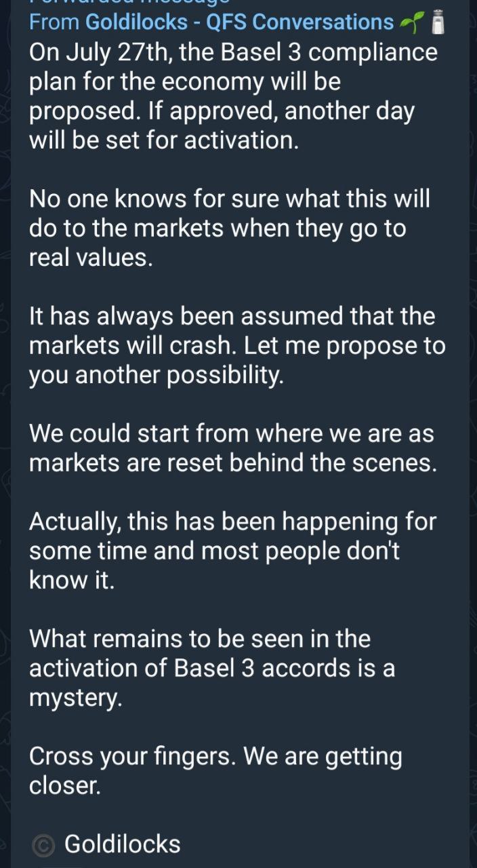
Task: Tap the paragraph beginning No one knows
Action: [x=230, y=229]
